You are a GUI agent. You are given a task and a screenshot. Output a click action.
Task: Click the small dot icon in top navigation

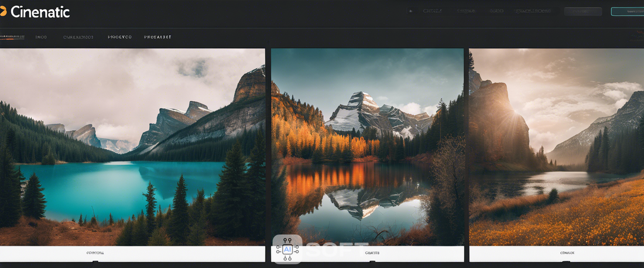410,11
